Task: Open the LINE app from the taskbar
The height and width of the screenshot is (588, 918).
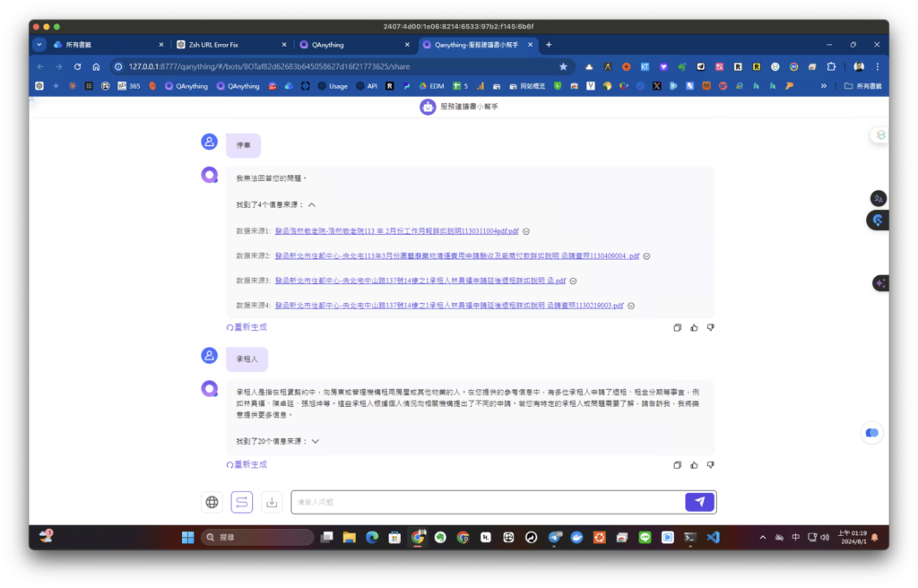Action: (x=645, y=538)
